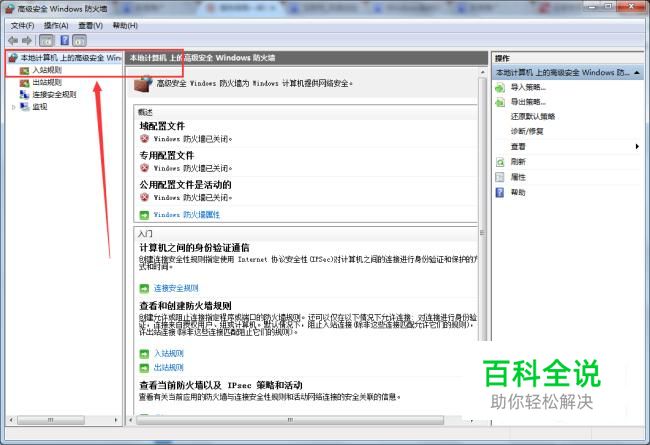Click tree pane scroll right arrow
This screenshot has height=445, width=650.
(116, 420)
